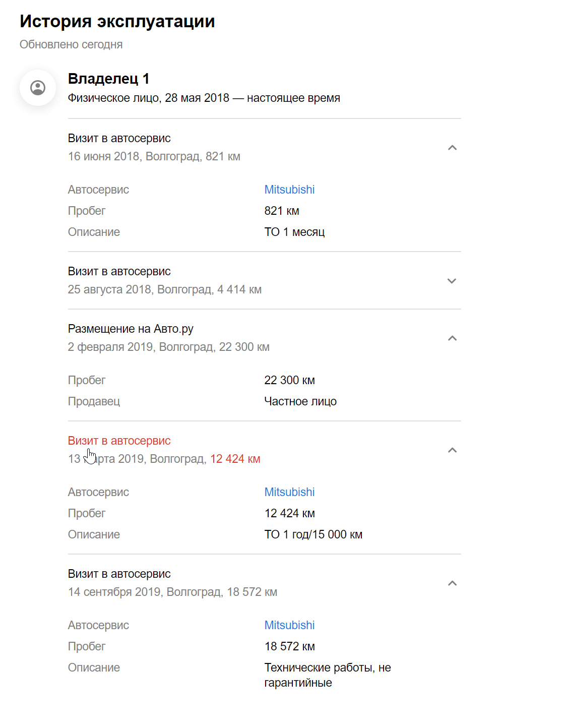Open the first Mitsubishi service link
Screen dimensions: 566x728
tap(289, 190)
